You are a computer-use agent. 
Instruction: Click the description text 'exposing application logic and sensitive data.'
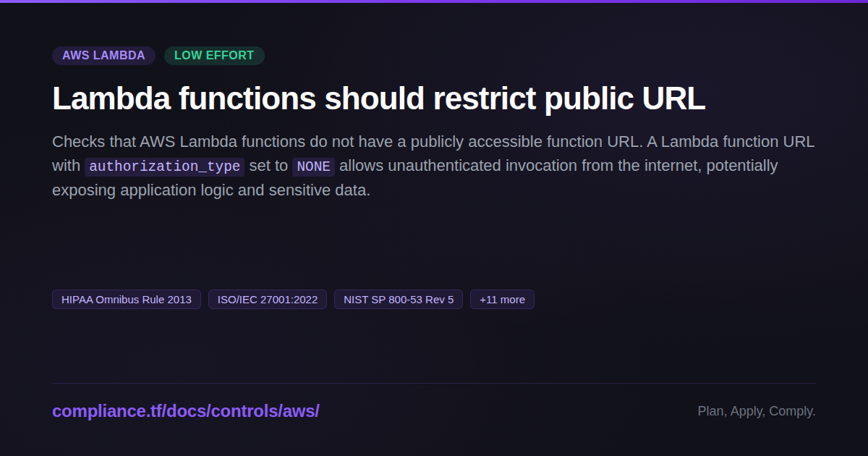pyautogui.click(x=211, y=190)
